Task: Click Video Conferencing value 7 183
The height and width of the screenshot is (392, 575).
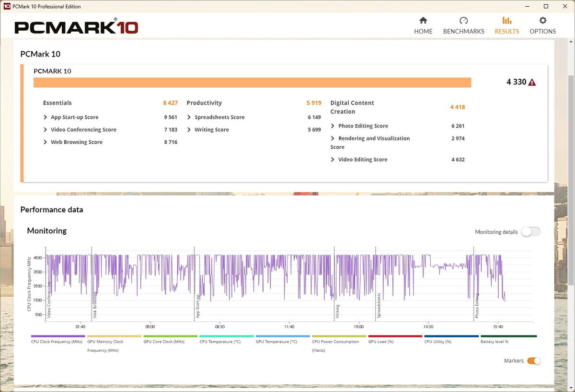Action: pyautogui.click(x=171, y=129)
